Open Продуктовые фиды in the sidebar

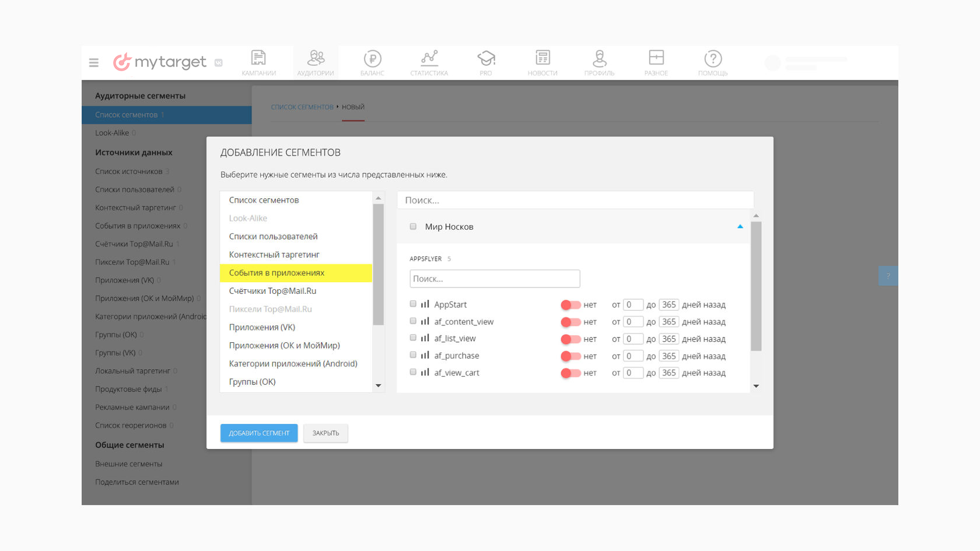[x=128, y=389]
